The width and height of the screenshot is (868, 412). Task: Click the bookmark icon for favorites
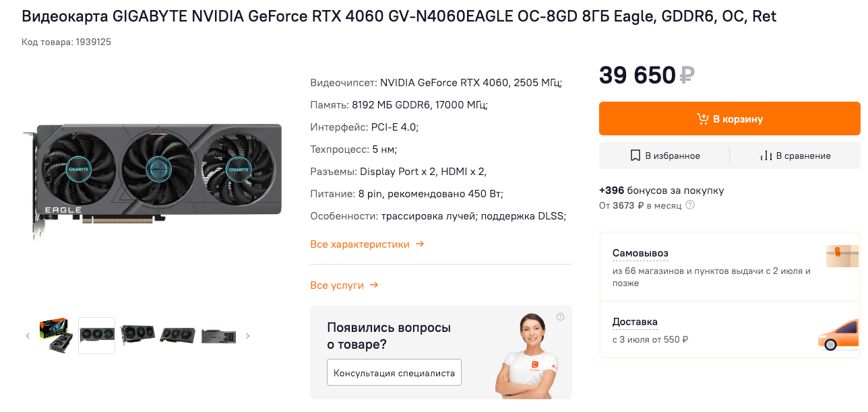point(635,156)
